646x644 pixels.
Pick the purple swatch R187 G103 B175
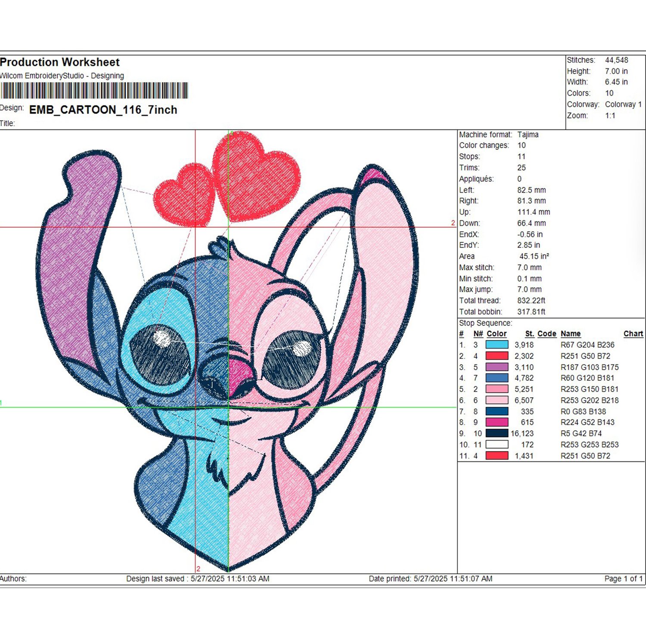pyautogui.click(x=497, y=367)
